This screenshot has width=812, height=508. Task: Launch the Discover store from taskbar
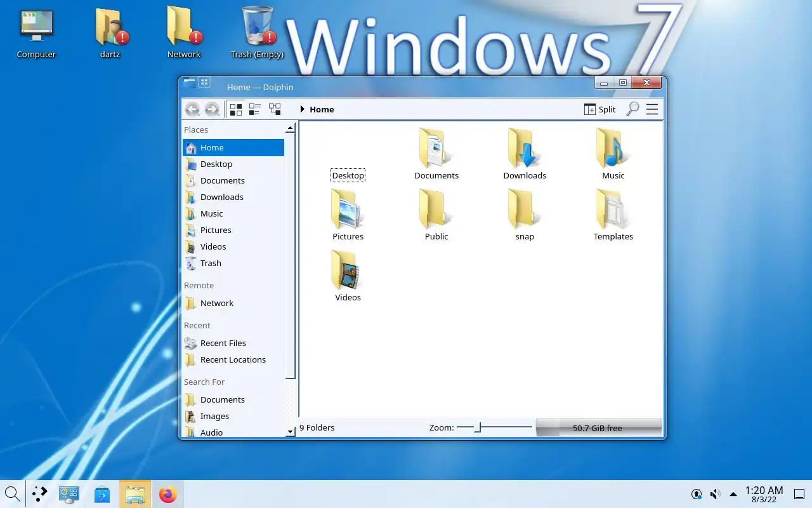click(x=102, y=494)
